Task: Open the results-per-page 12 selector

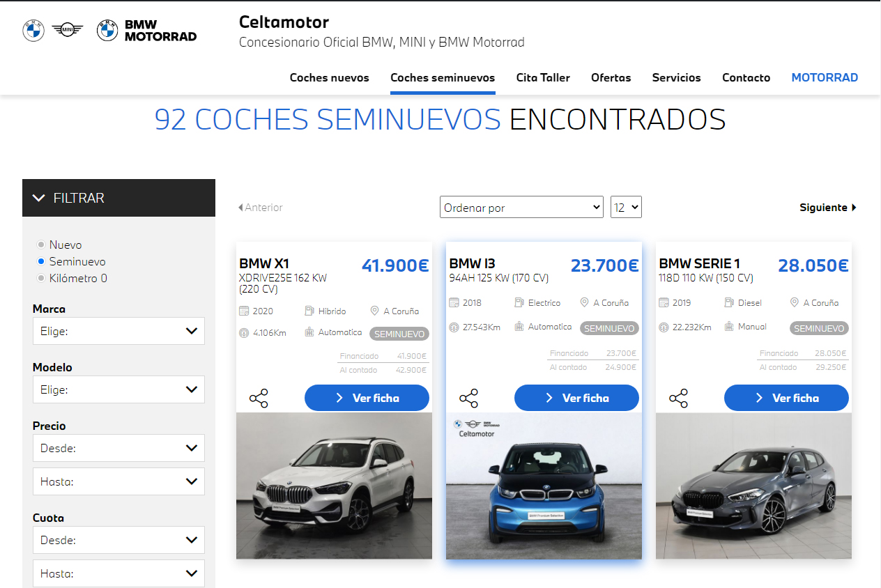Action: point(626,207)
